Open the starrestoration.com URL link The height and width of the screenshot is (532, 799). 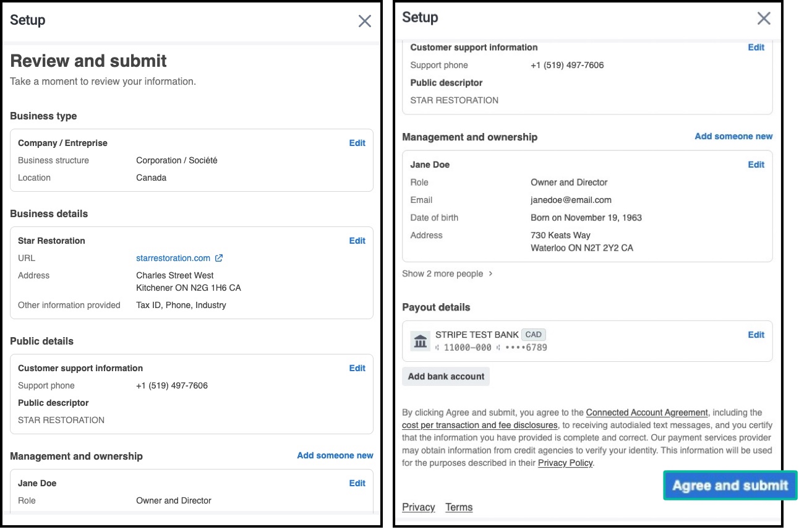click(x=173, y=258)
